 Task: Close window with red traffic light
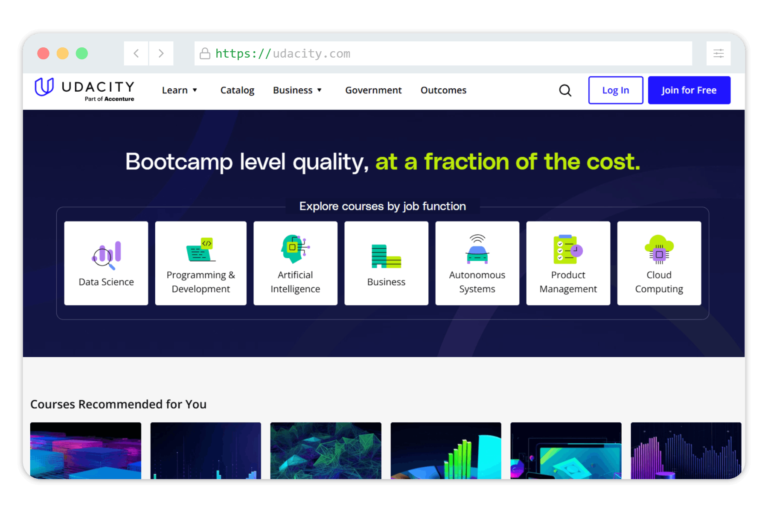point(43,53)
